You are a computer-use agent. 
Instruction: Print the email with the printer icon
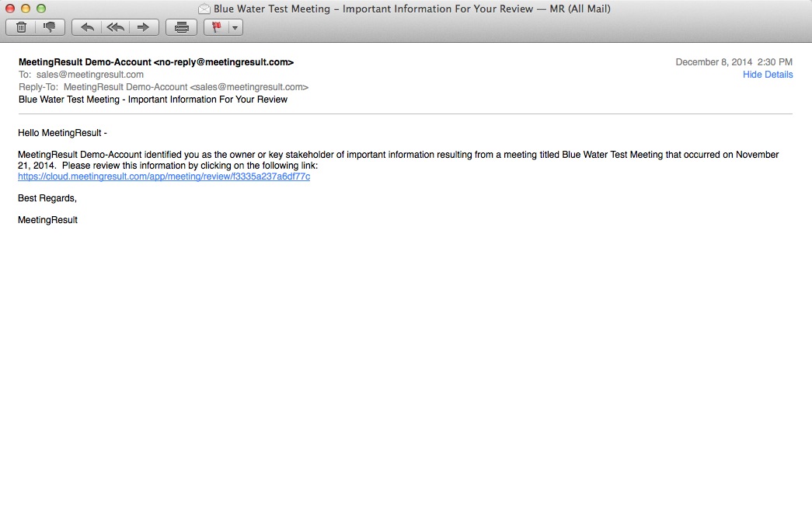pyautogui.click(x=181, y=27)
